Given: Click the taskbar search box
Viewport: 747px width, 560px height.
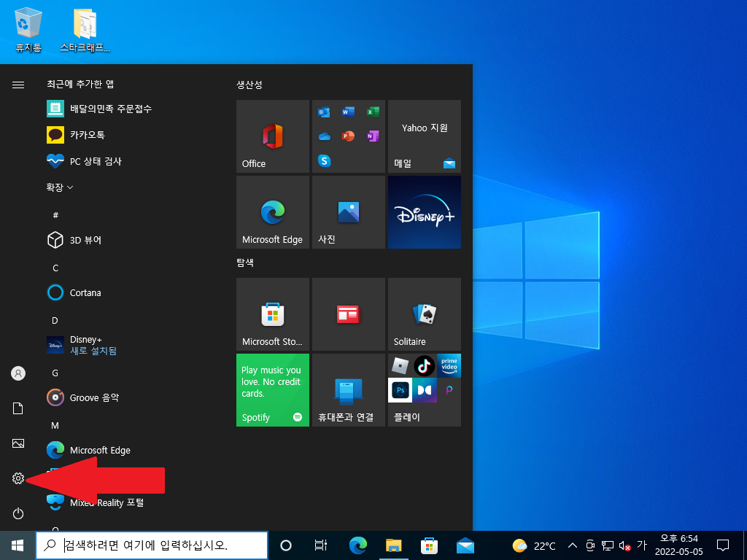Looking at the screenshot, I should tap(152, 545).
